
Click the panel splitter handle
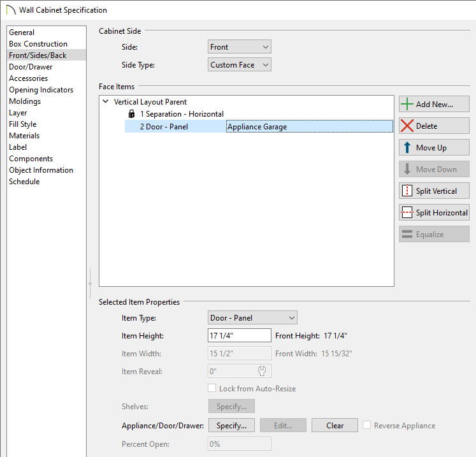click(x=90, y=283)
